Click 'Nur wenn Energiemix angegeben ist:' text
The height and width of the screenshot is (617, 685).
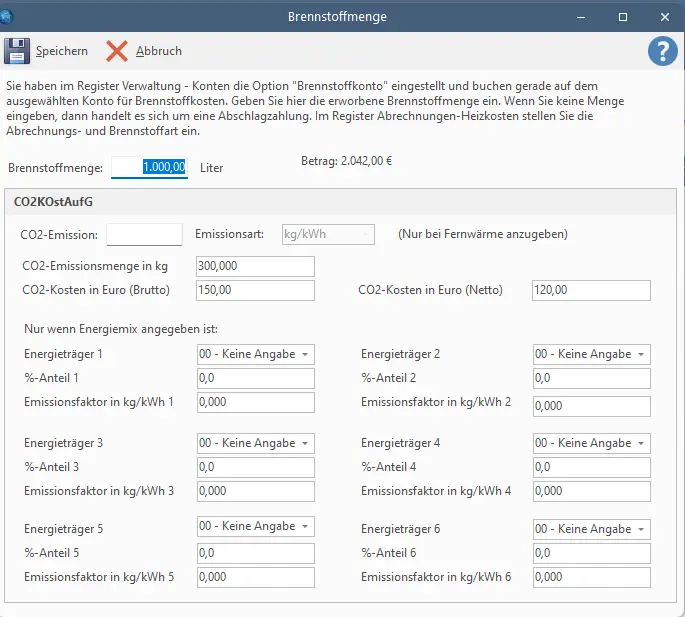coord(121,329)
